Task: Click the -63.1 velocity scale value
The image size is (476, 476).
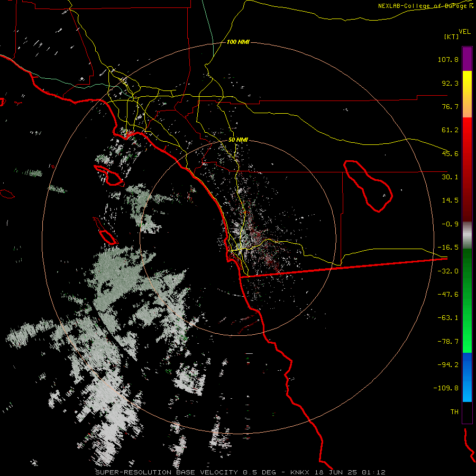Action: pos(448,318)
